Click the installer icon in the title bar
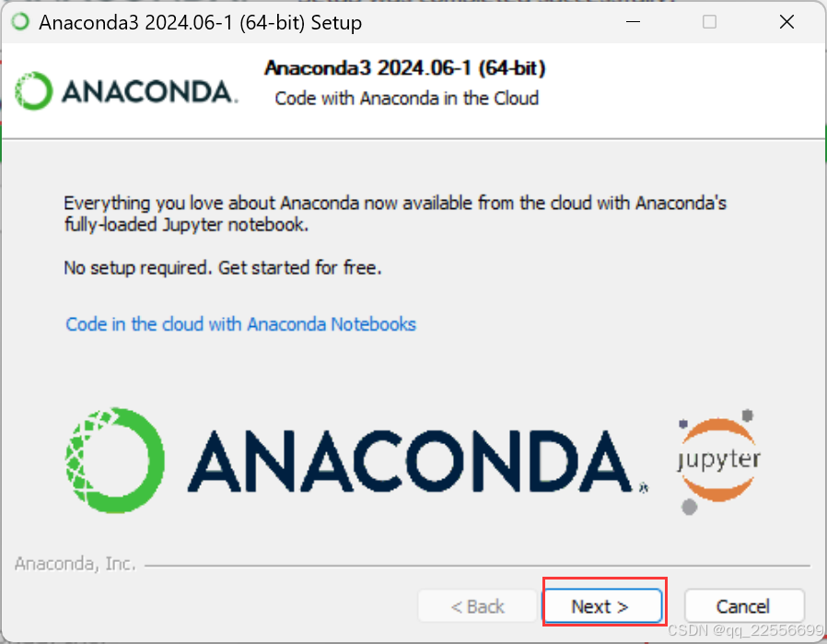The image size is (827, 644). 20,21
